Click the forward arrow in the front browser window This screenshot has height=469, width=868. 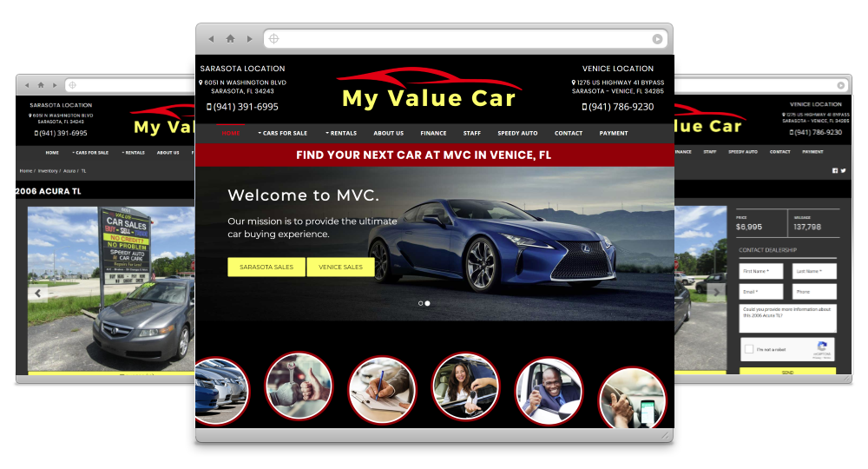(250, 39)
